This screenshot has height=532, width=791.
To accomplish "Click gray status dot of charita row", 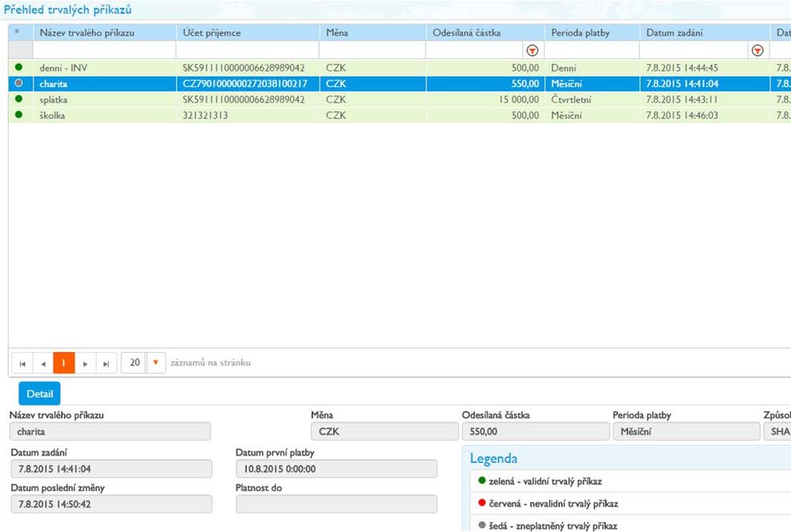I will click(19, 83).
